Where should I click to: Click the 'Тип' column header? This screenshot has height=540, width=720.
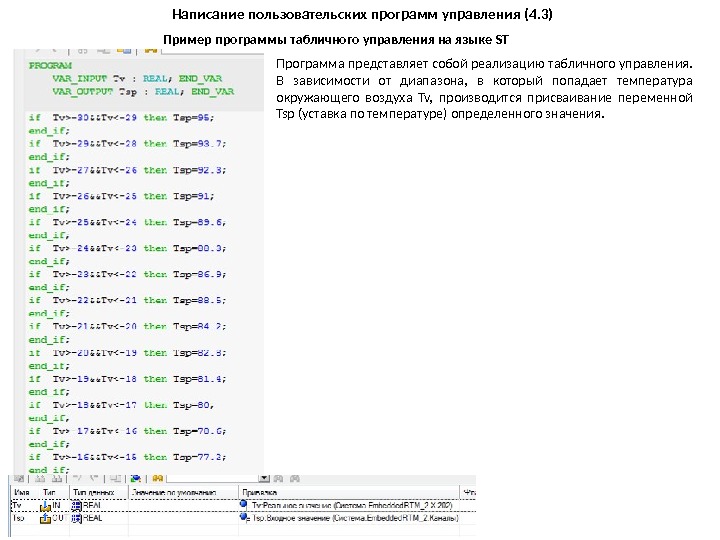point(49,493)
